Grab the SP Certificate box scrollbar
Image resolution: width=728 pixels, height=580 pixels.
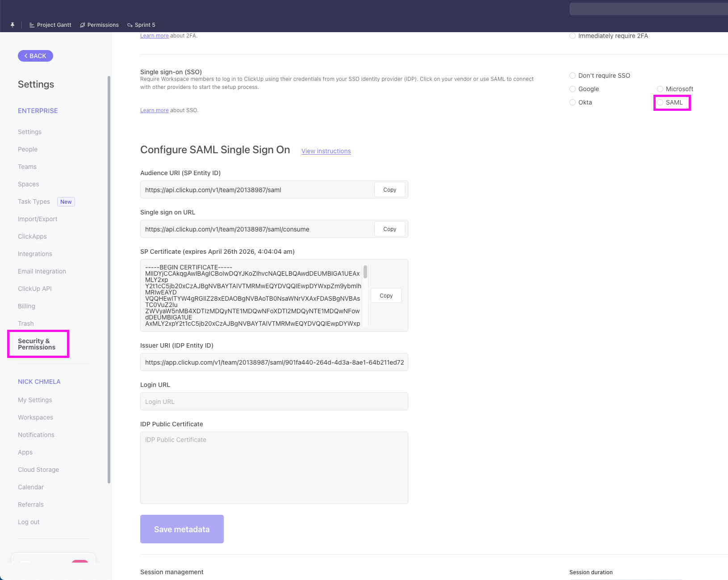pyautogui.click(x=365, y=272)
